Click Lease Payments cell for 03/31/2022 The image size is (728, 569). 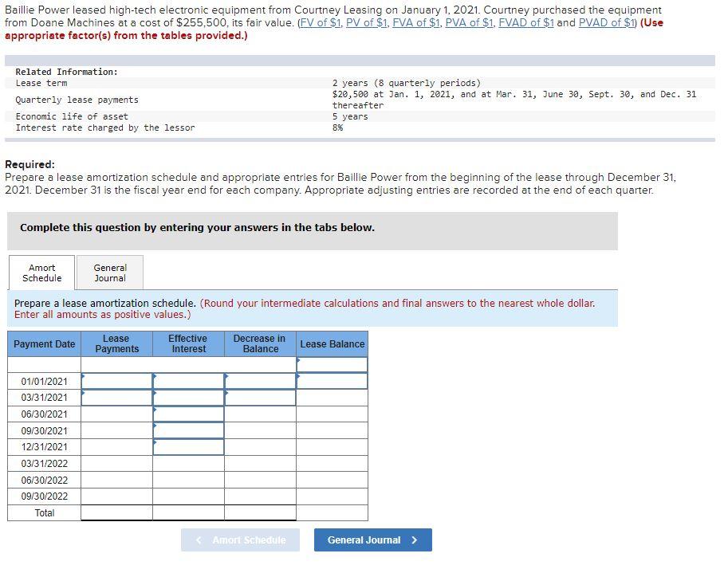[117, 464]
